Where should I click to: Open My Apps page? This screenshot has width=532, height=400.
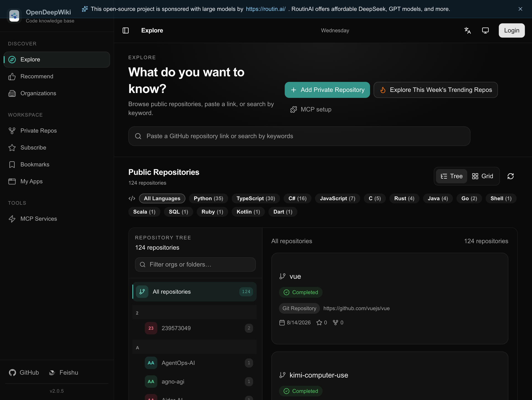[x=57, y=181]
